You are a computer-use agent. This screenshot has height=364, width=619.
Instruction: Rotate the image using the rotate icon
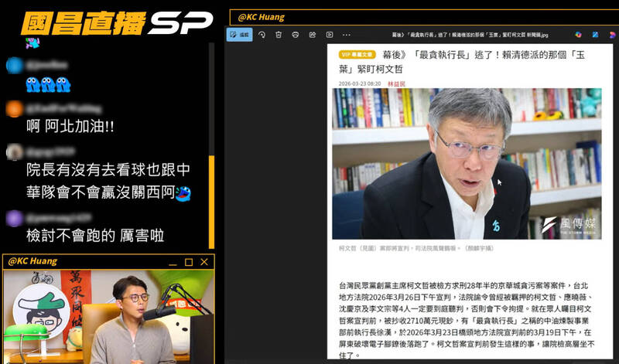262,35
